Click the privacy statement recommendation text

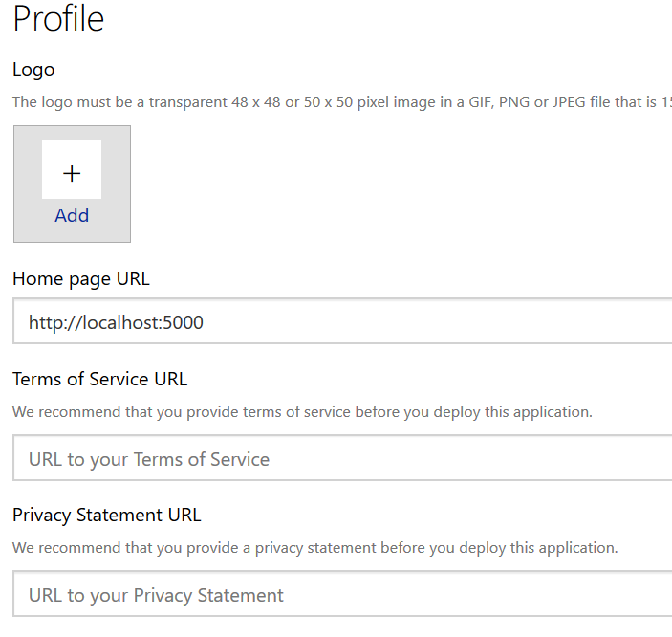click(x=314, y=548)
